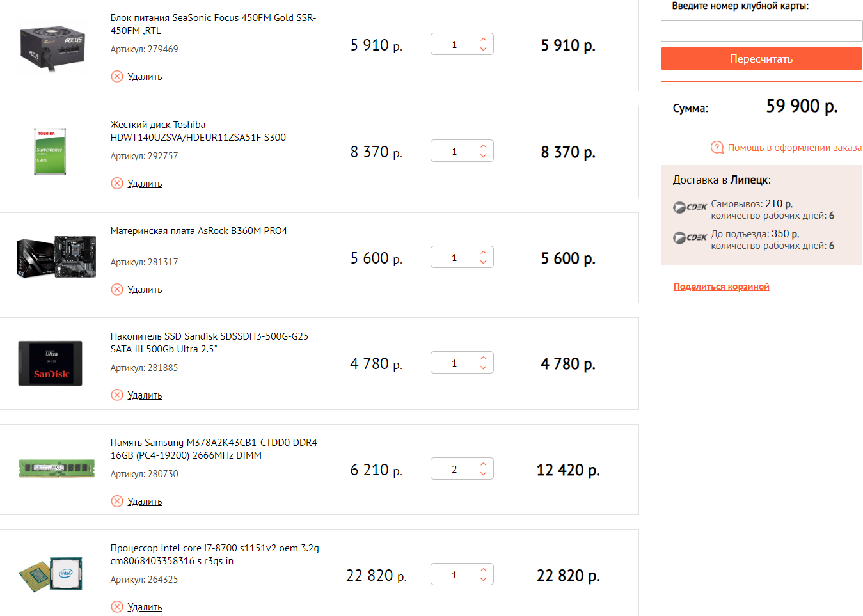The image size is (863, 616).
Task: Click the delete icon for Intel i7-8700 processor
Action: pyautogui.click(x=117, y=607)
